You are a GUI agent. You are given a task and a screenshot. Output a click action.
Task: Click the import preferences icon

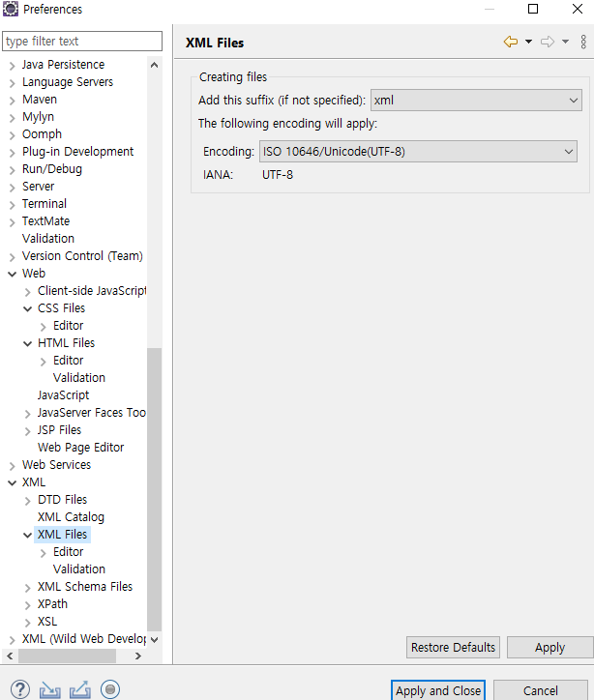[x=50, y=689]
